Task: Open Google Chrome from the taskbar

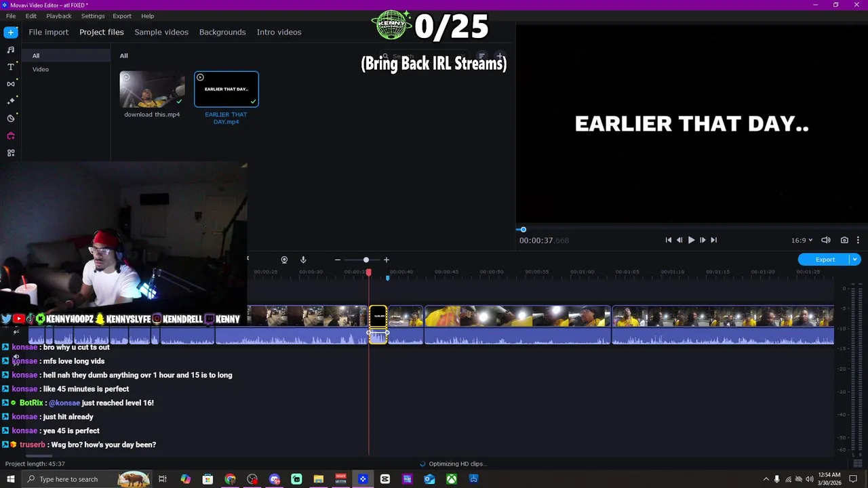Action: click(x=231, y=479)
